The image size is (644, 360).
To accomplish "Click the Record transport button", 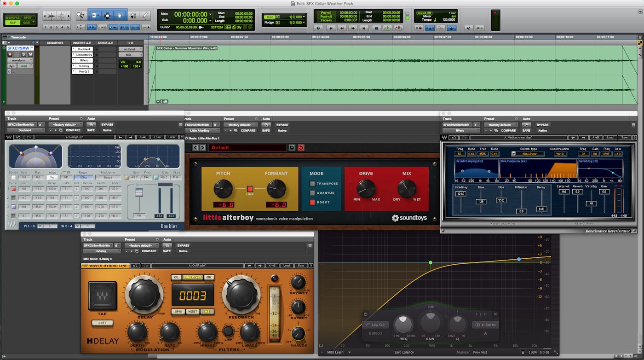I will coord(398,28).
